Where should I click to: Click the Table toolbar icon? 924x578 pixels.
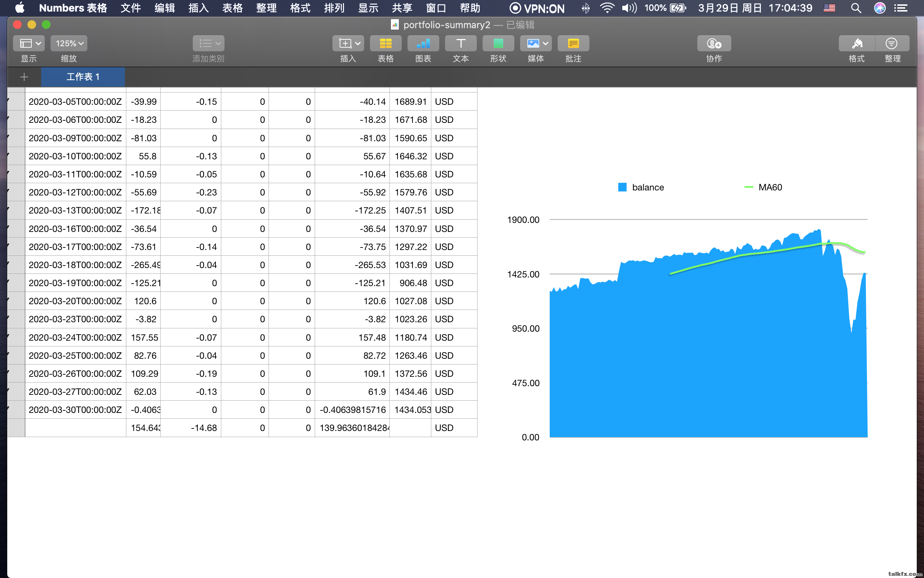(385, 44)
